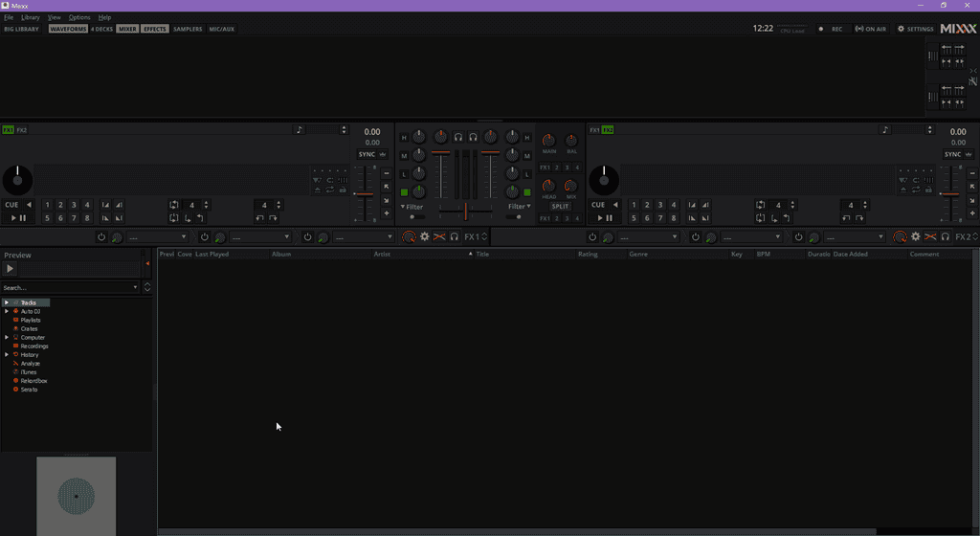
Task: Select Playlists in library sidebar
Action: pyautogui.click(x=30, y=320)
